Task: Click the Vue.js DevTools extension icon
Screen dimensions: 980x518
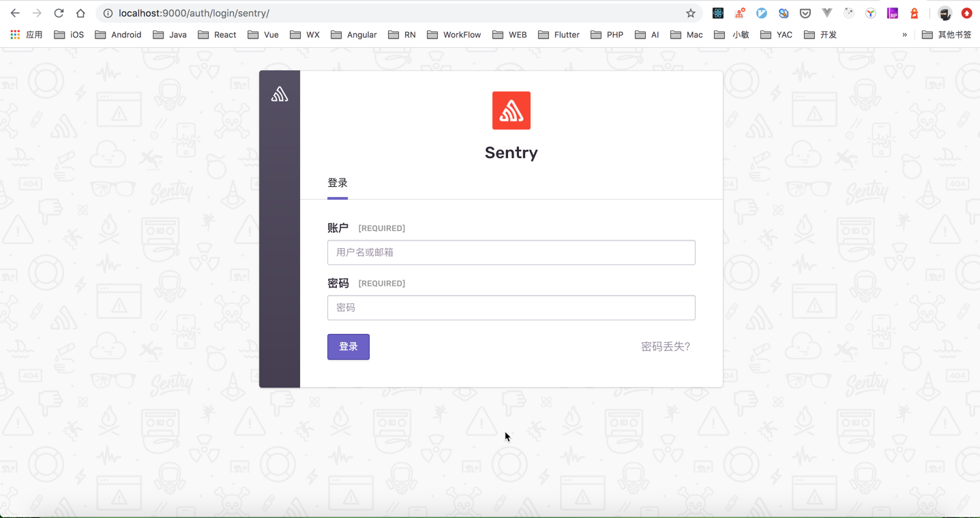Action: [827, 13]
